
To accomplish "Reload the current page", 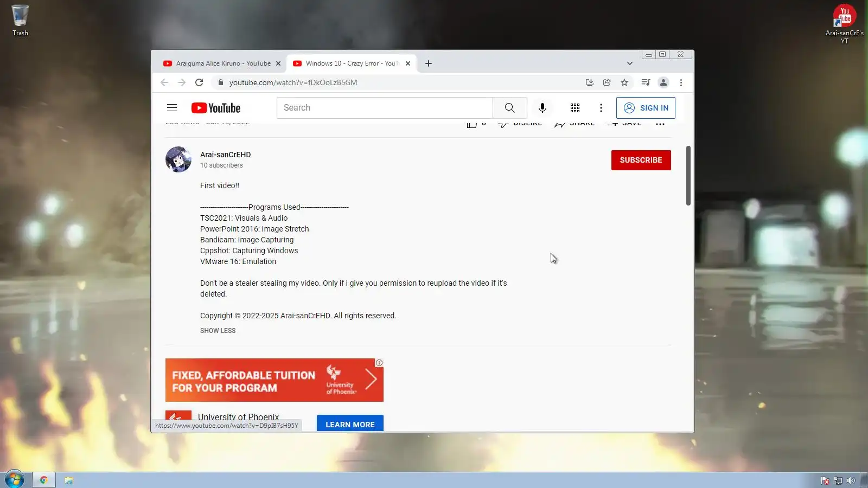I will pos(199,82).
